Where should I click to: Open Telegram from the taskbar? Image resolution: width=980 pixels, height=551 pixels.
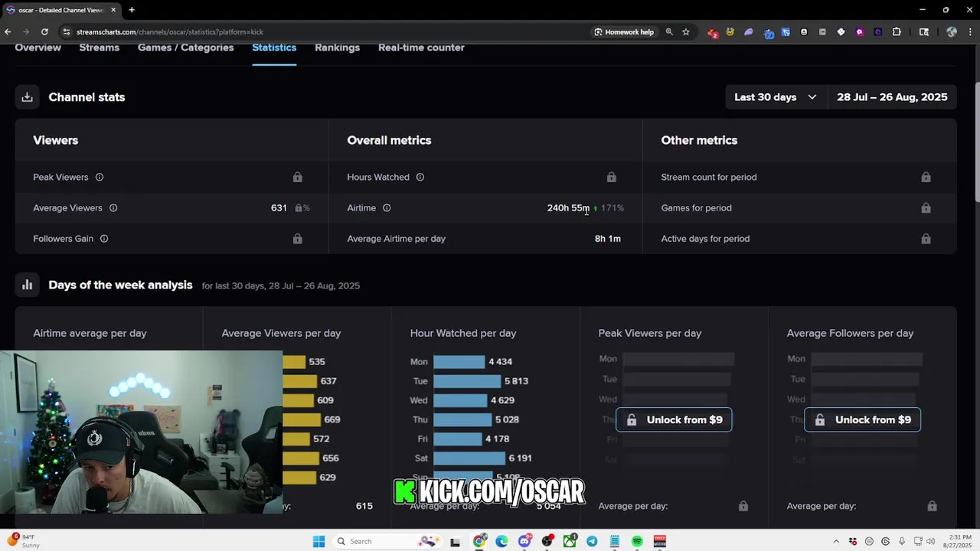point(592,542)
